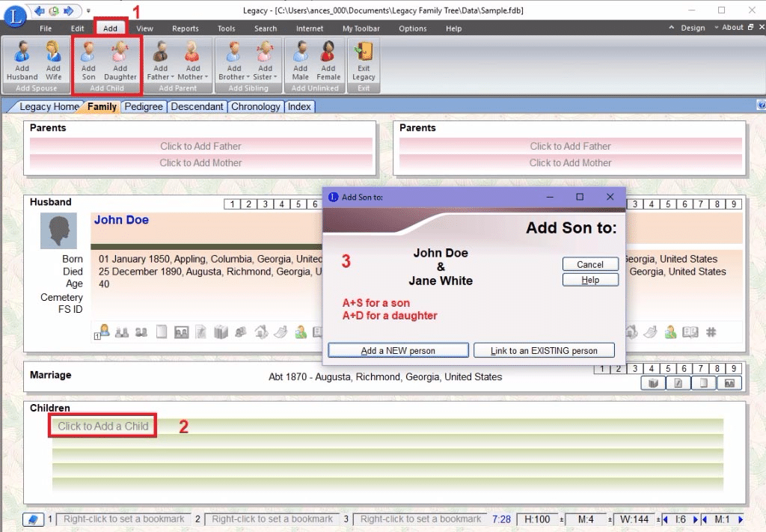This screenshot has height=532, width=766.
Task: Click husband's telephone icon
Action: point(281,332)
